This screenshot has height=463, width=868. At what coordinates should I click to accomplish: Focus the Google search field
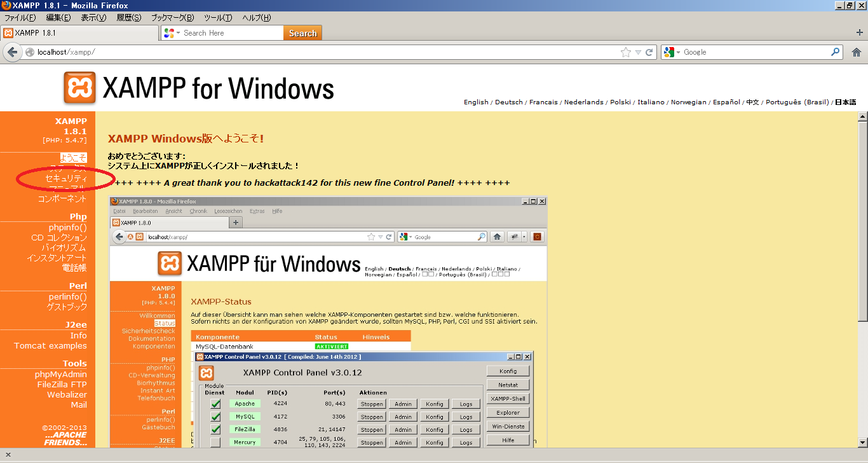pos(756,52)
